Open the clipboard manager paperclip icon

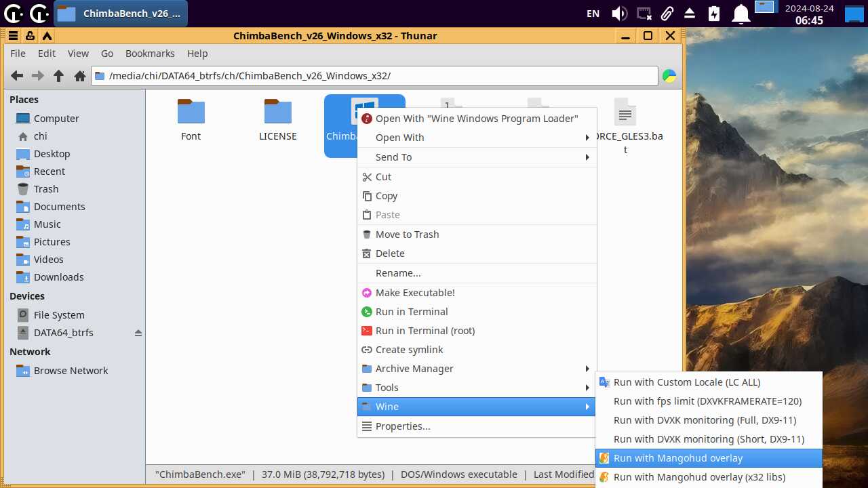667,14
